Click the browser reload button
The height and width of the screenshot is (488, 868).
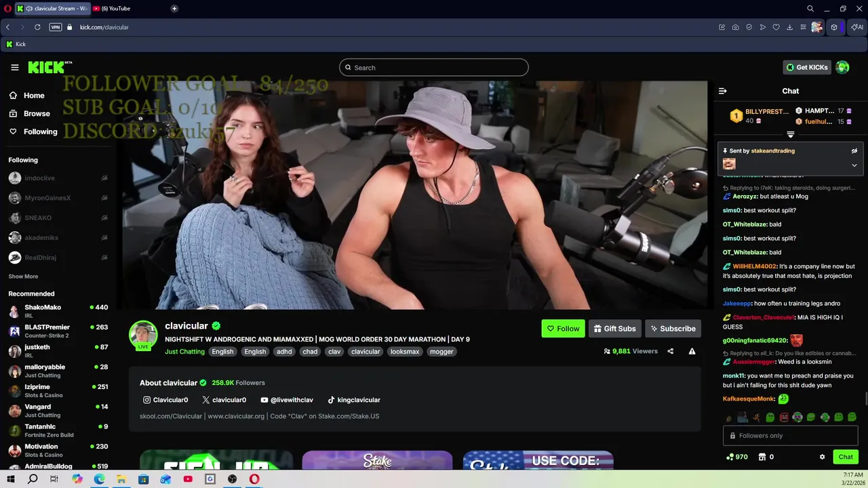click(x=37, y=27)
